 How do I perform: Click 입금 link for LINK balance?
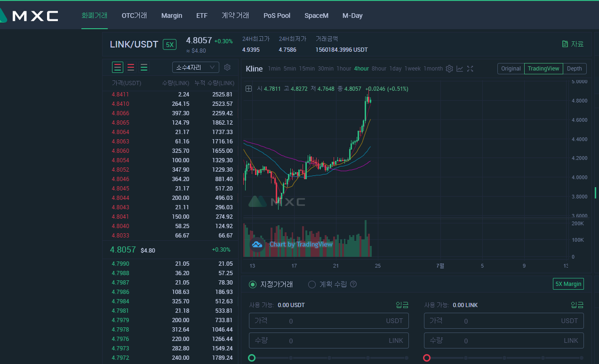click(x=577, y=305)
